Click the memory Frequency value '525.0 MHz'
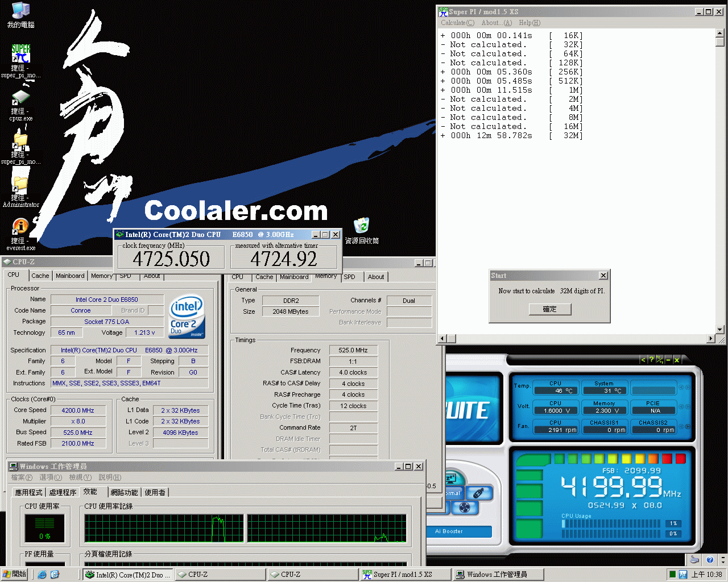 pos(353,351)
